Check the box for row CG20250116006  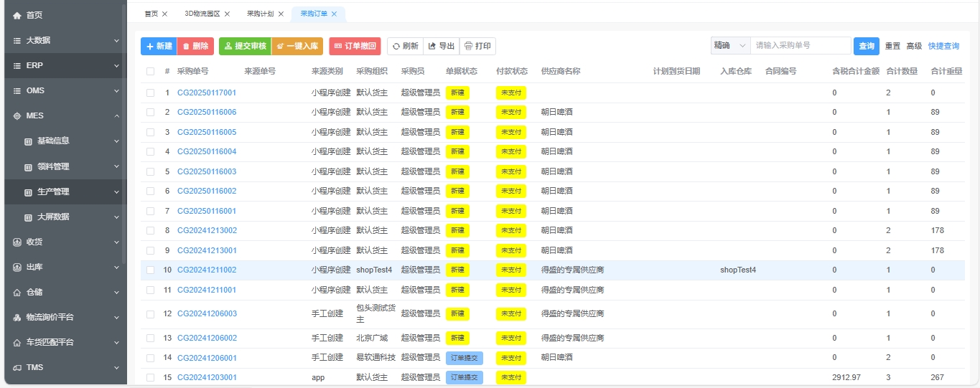pyautogui.click(x=150, y=112)
